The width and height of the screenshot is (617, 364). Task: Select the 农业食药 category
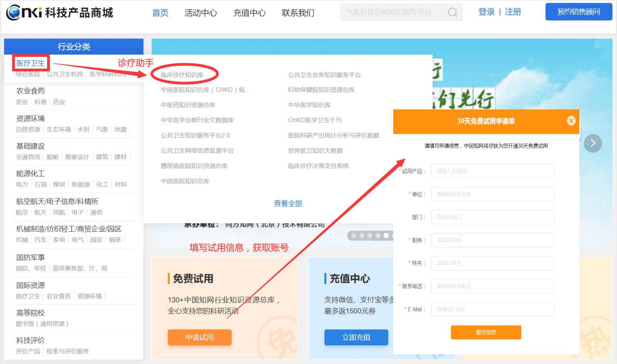[x=31, y=91]
